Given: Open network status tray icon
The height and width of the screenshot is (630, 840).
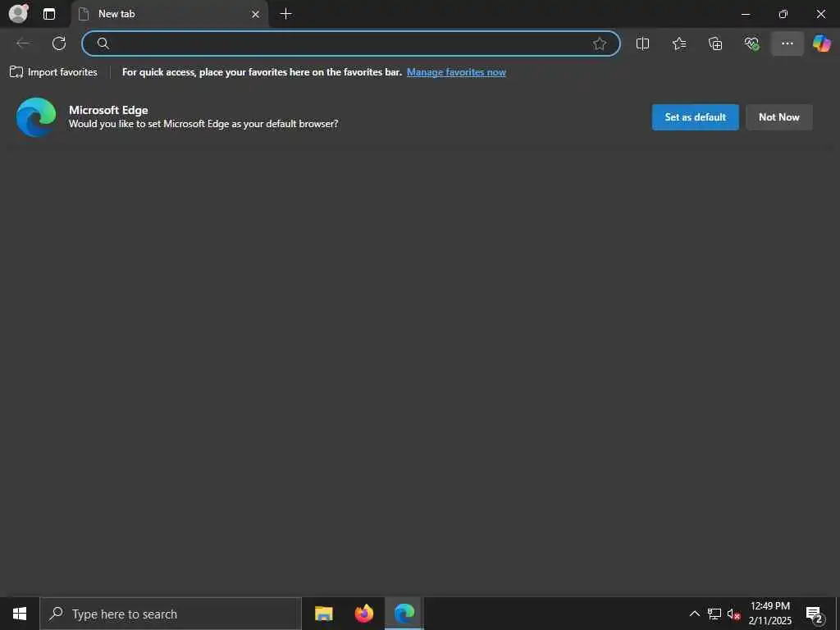Looking at the screenshot, I should coord(714,614).
